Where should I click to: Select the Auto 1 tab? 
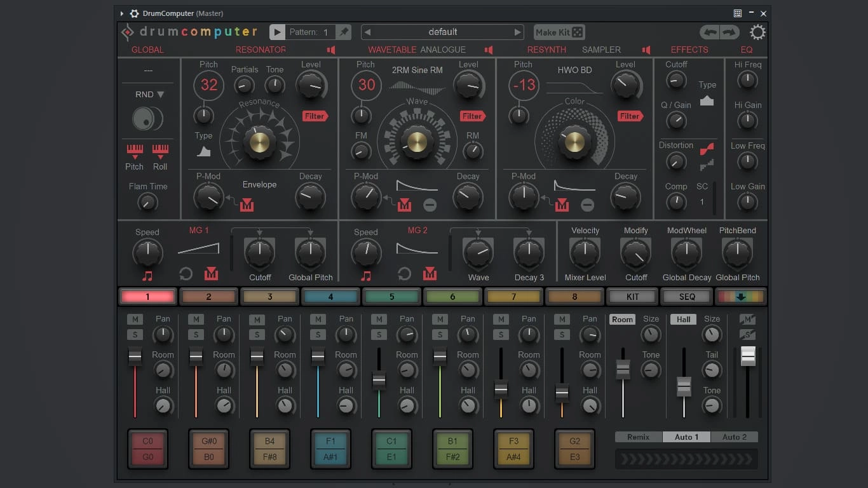pos(686,437)
